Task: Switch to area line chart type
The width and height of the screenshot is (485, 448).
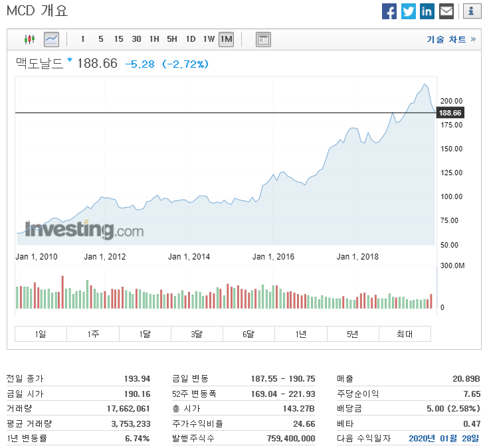Action: point(51,39)
